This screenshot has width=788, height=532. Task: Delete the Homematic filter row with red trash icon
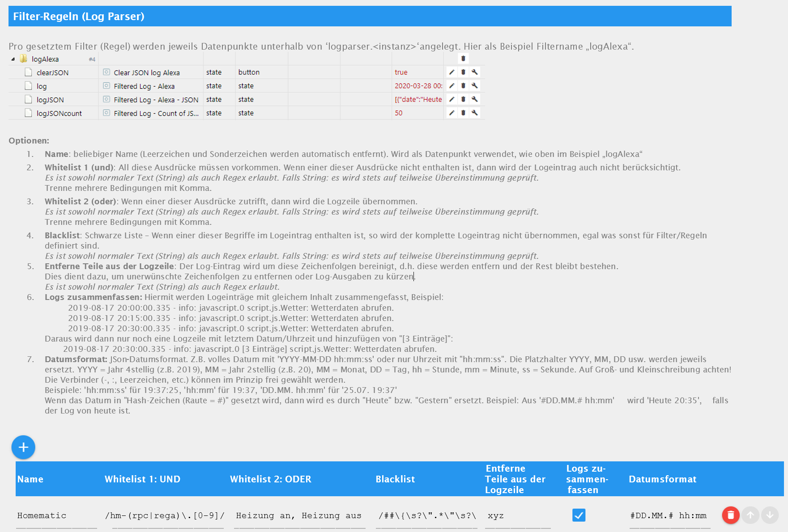731,515
